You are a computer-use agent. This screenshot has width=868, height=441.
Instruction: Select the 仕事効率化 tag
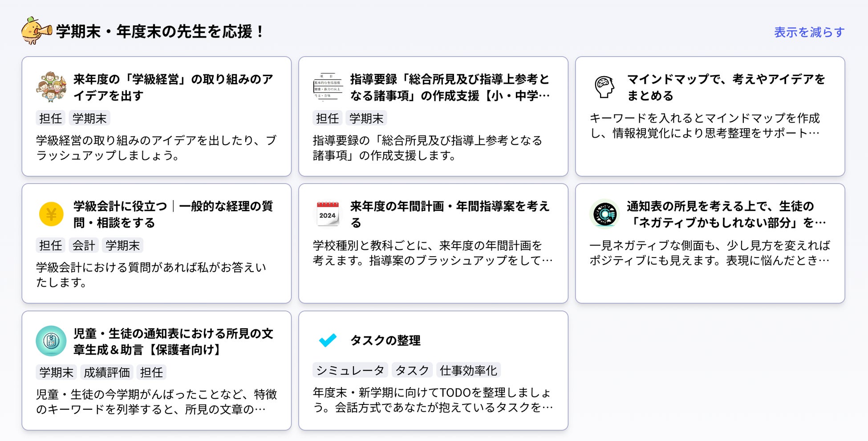click(468, 370)
